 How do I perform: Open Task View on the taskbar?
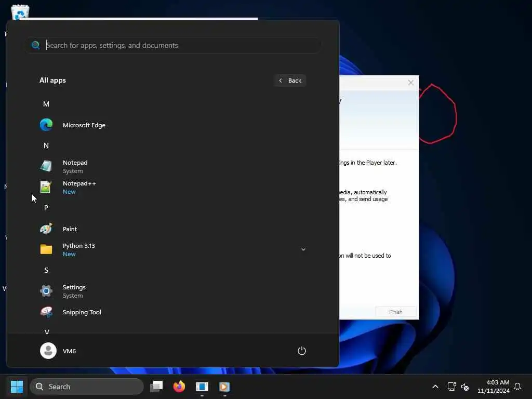click(156, 387)
